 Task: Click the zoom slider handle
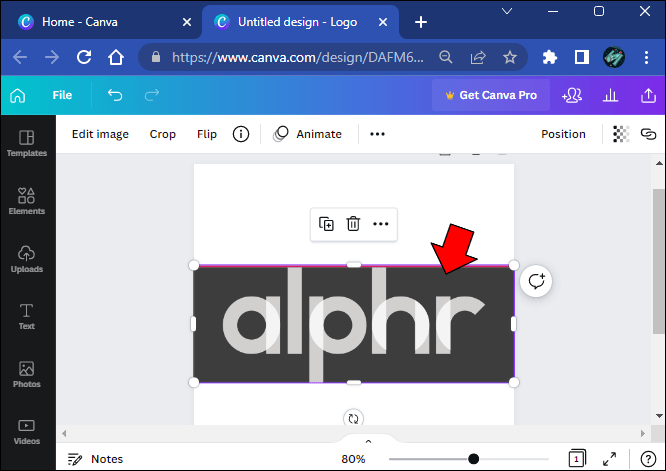click(x=474, y=459)
